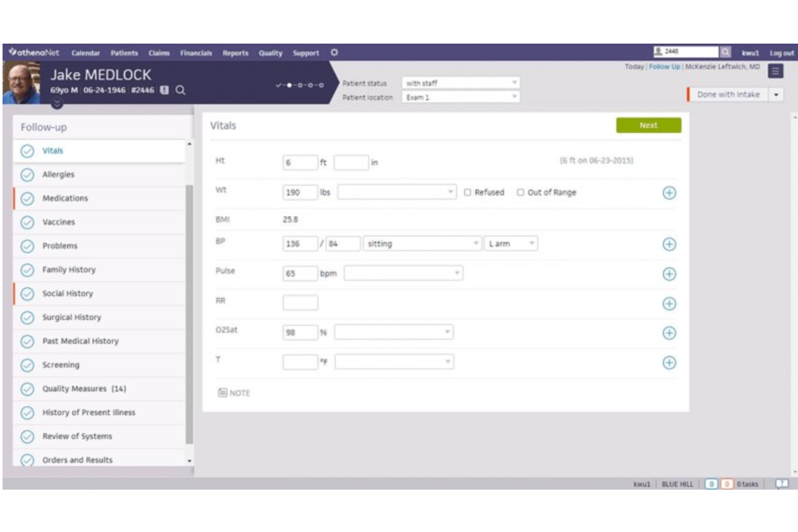Open the chart search magnifier next to patient number
The height and width of the screenshot is (532, 798).
click(181, 89)
